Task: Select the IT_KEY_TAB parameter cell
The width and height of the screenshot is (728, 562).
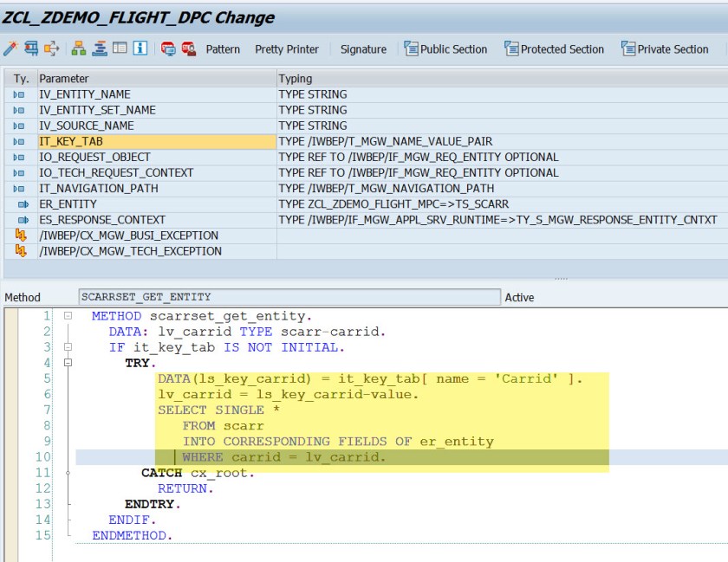Action: coord(157,141)
